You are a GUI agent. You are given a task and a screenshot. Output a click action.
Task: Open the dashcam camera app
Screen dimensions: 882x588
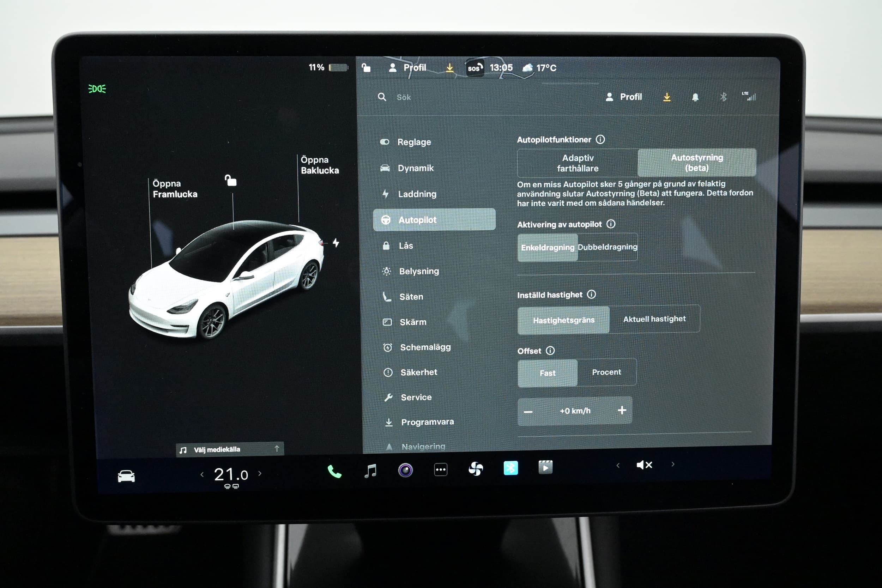(405, 470)
